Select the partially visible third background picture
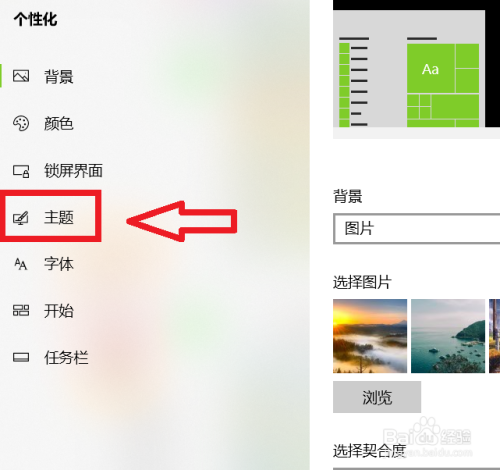The width and height of the screenshot is (500, 470). pyautogui.click(x=494, y=336)
